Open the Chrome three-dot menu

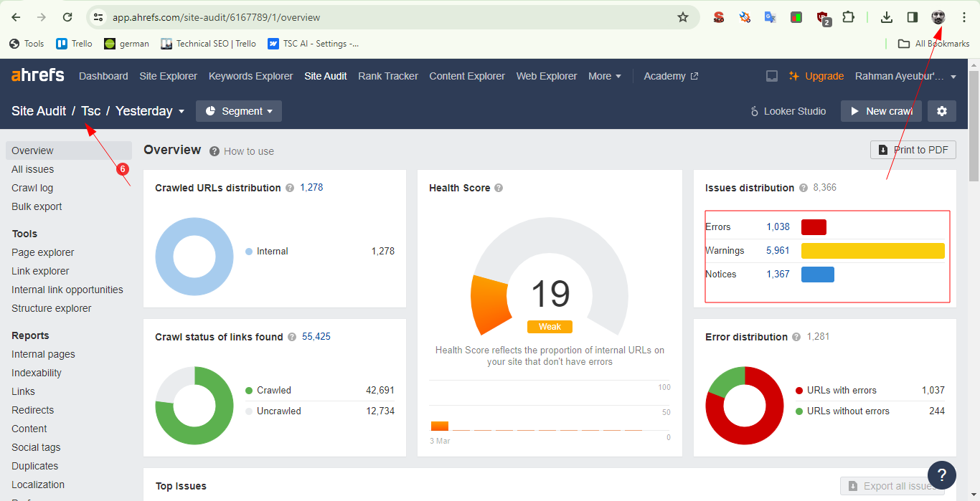coord(964,17)
